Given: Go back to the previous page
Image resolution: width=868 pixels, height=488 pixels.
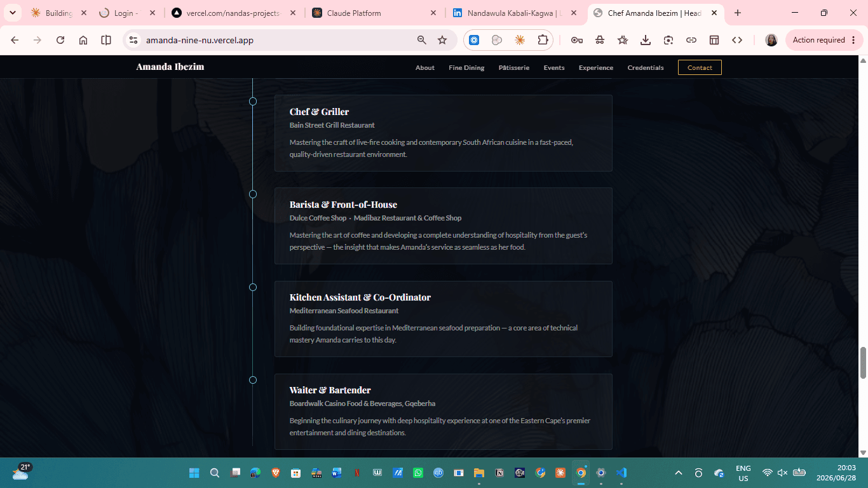Looking at the screenshot, I should (15, 40).
